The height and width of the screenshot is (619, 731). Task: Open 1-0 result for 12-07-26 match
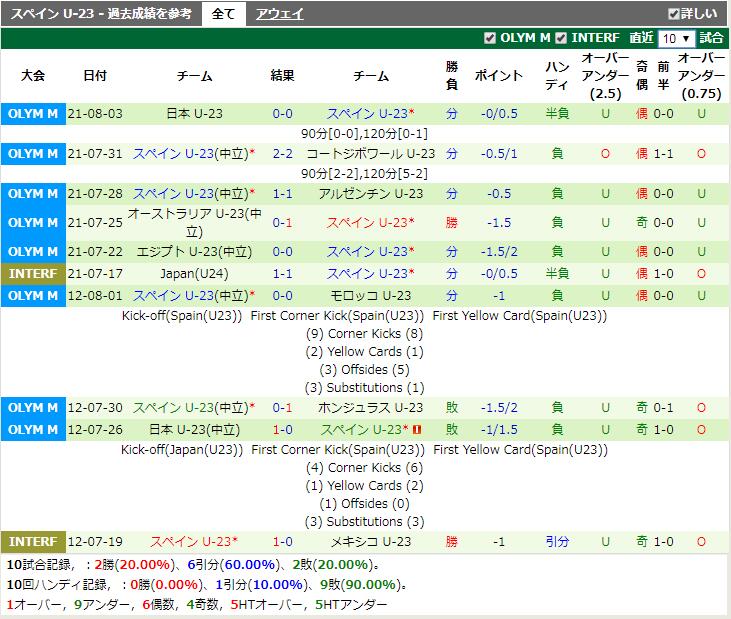283,430
